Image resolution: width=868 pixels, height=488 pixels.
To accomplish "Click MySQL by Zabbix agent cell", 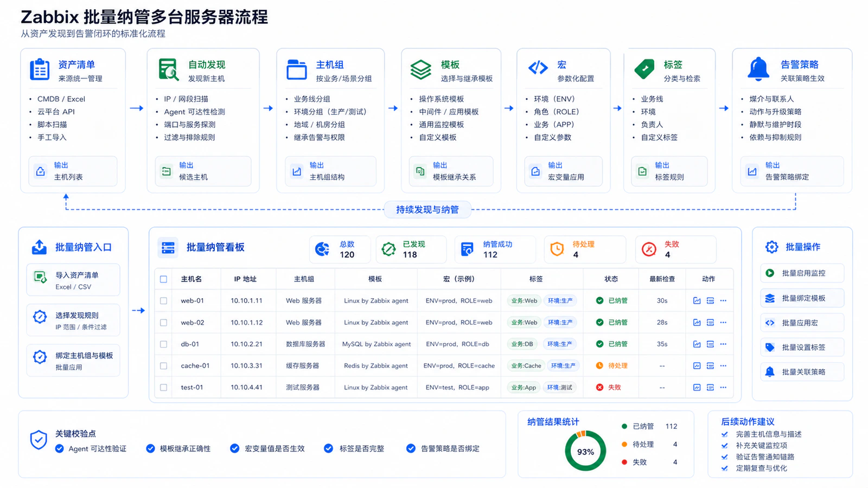I will (376, 344).
